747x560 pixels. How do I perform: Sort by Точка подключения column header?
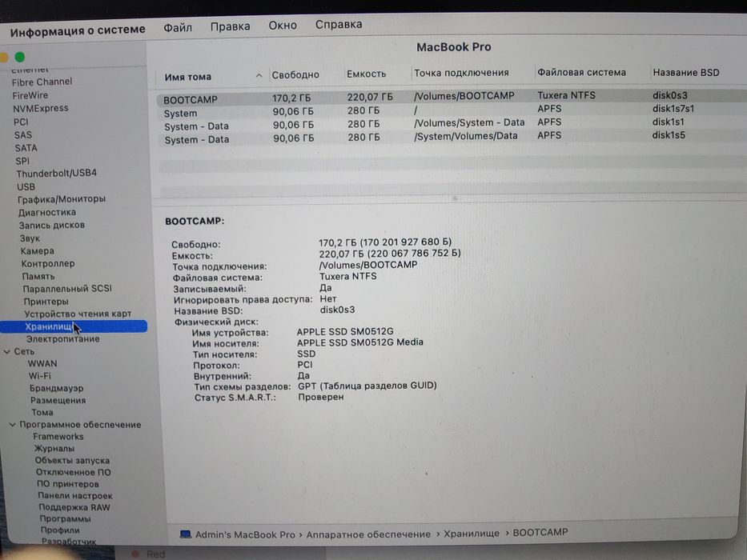click(x=461, y=73)
